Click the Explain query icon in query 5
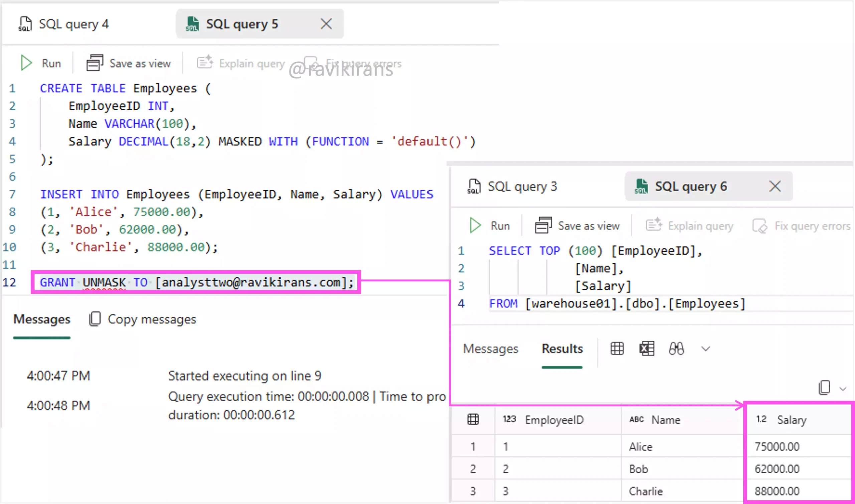The height and width of the screenshot is (504, 855). pos(205,63)
